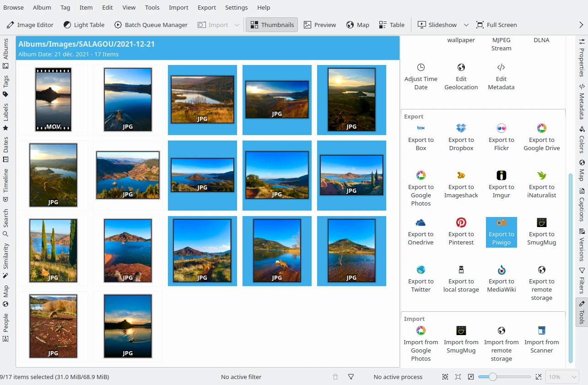Expand the Slideshow dropdown arrow

pyautogui.click(x=466, y=25)
